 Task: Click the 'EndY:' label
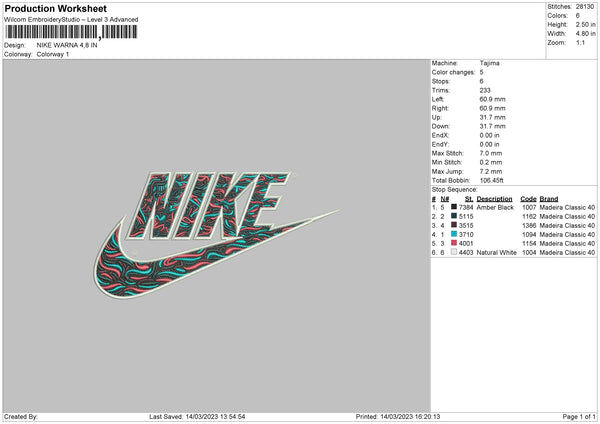click(440, 145)
